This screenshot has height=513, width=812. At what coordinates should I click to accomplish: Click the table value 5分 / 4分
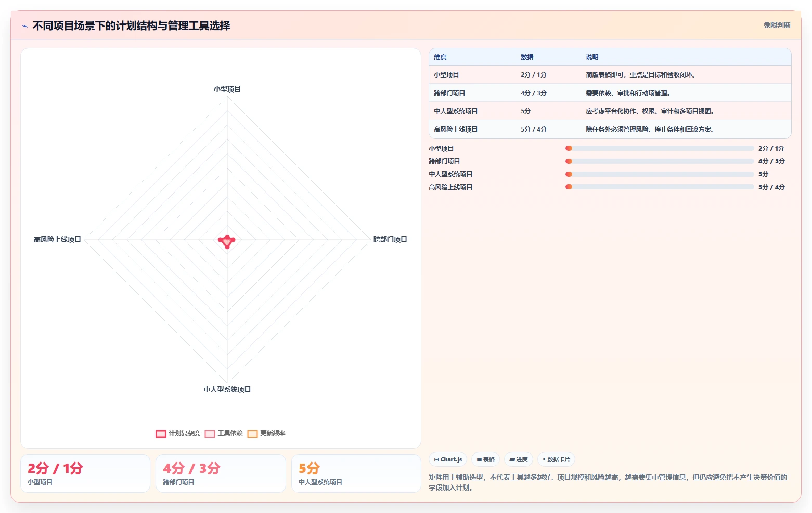click(534, 130)
